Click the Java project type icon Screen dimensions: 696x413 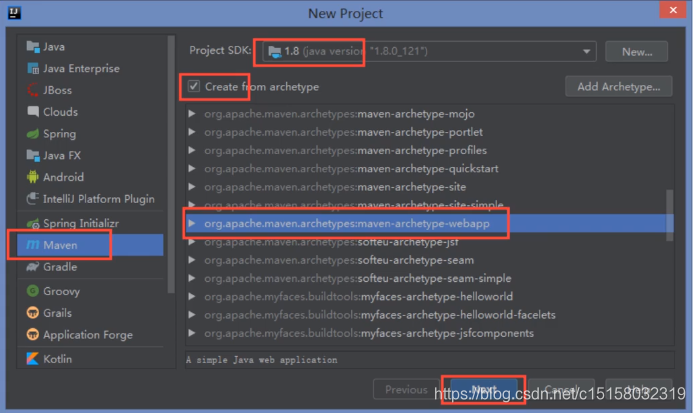coord(33,47)
